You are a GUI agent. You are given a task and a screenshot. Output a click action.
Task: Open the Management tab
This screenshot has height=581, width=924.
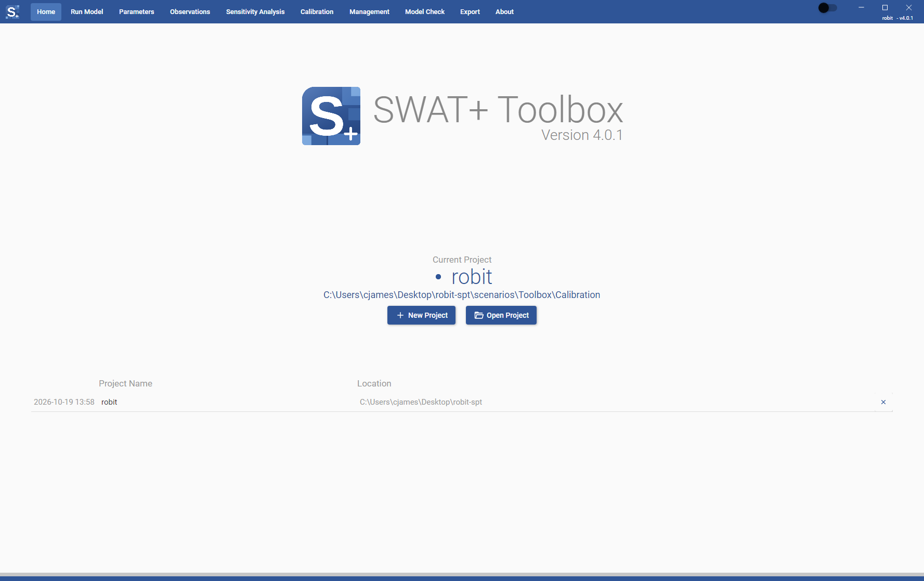coord(369,11)
